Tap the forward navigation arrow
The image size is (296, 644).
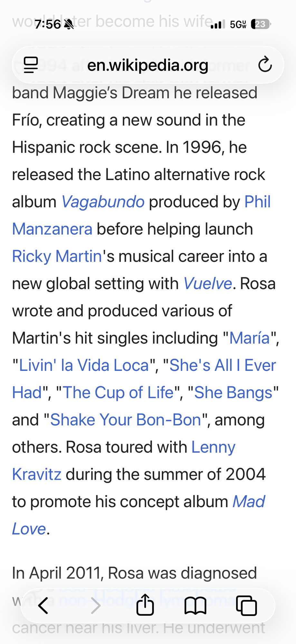click(x=95, y=606)
